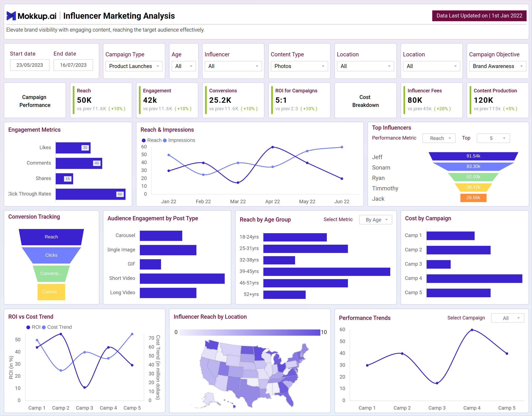Select the Conversions 25.2K KPI card

point(233,100)
